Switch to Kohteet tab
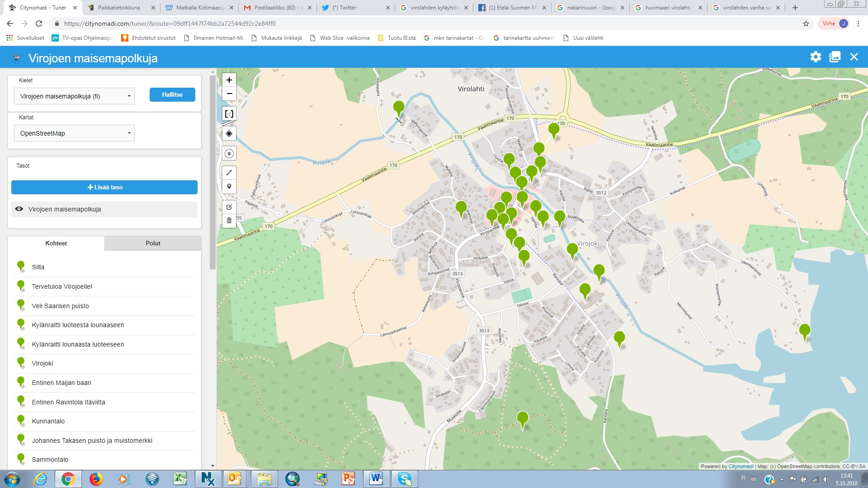Viewport: 868px width, 488px height. tap(56, 243)
